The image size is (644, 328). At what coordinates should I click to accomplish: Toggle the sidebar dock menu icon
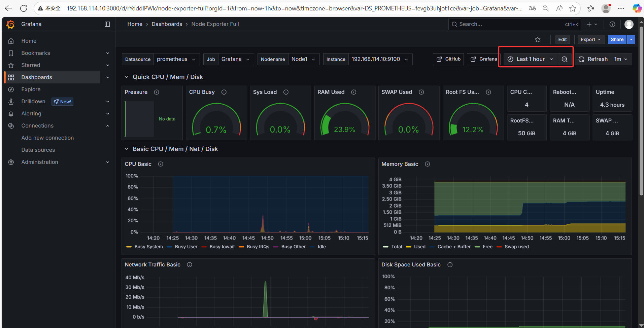(107, 24)
